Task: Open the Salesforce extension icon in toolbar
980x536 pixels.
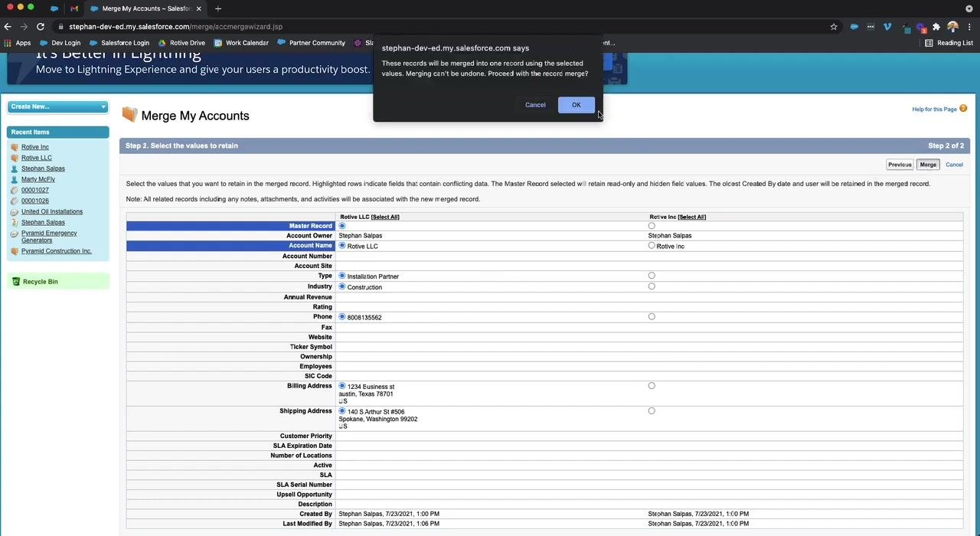Action: coord(854,27)
